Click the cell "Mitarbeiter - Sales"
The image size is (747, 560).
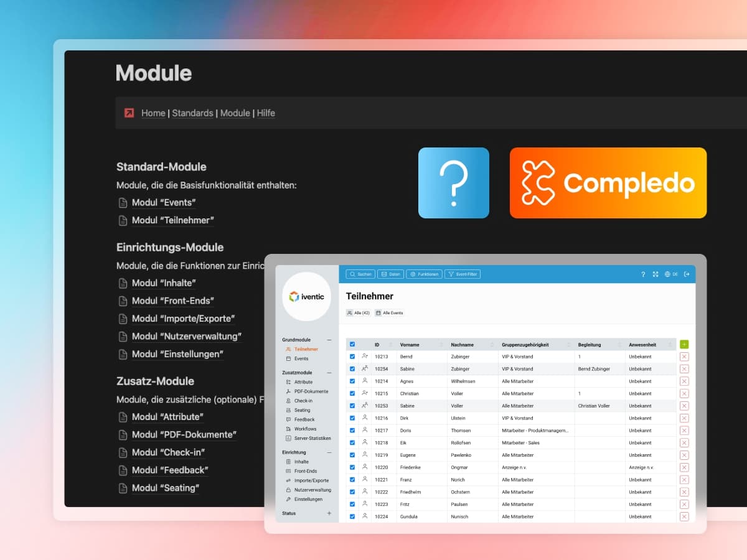(x=536, y=442)
